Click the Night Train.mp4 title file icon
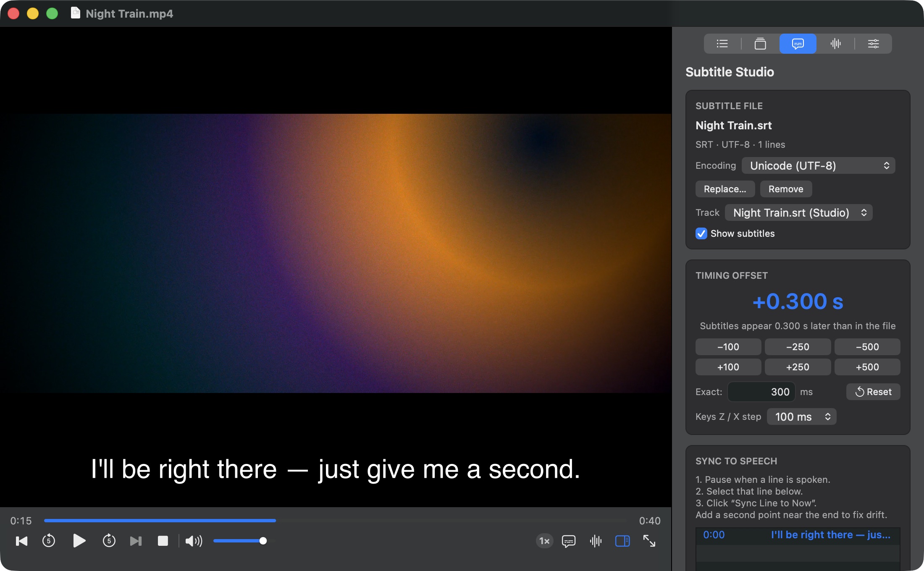This screenshot has height=571, width=924. tap(76, 13)
